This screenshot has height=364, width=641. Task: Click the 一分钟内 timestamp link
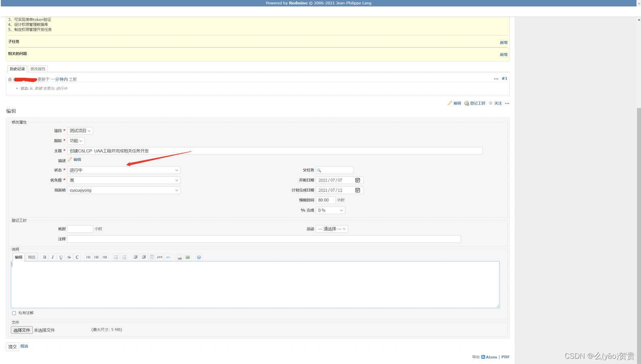click(59, 79)
